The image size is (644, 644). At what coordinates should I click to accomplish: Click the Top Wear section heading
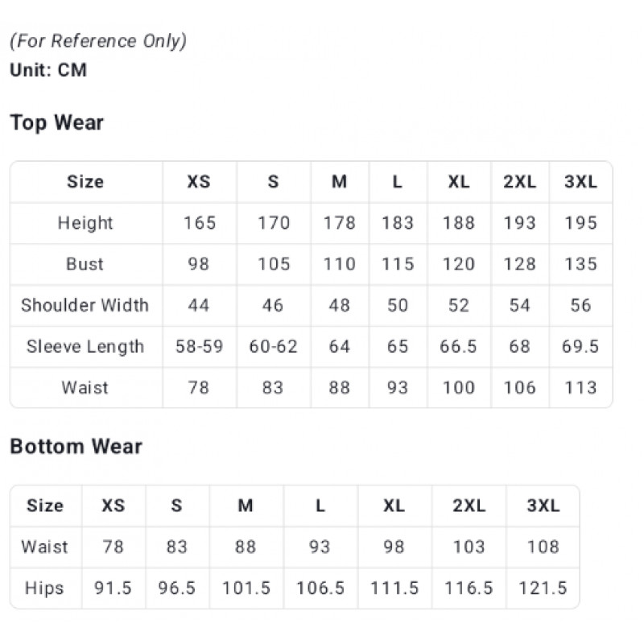pyautogui.click(x=57, y=123)
